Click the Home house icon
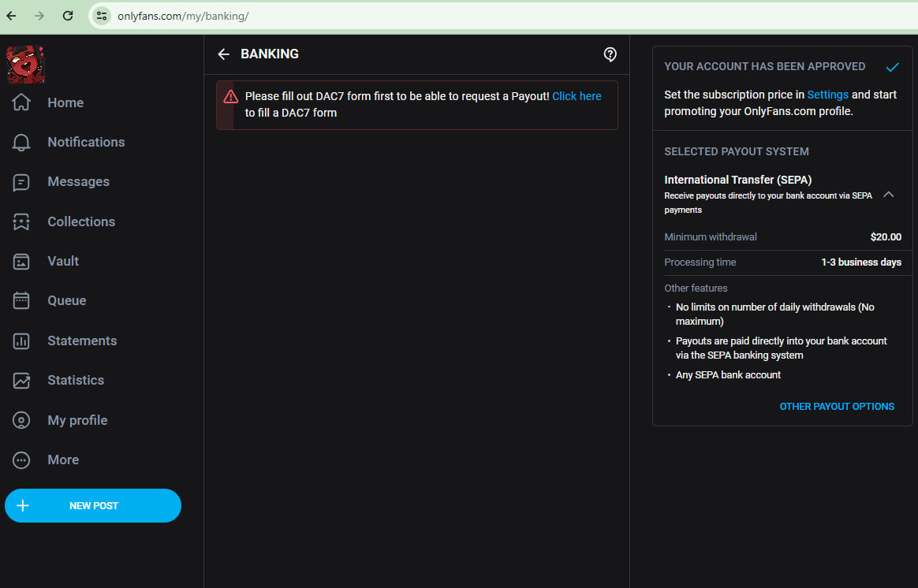The height and width of the screenshot is (588, 918). coord(21,102)
